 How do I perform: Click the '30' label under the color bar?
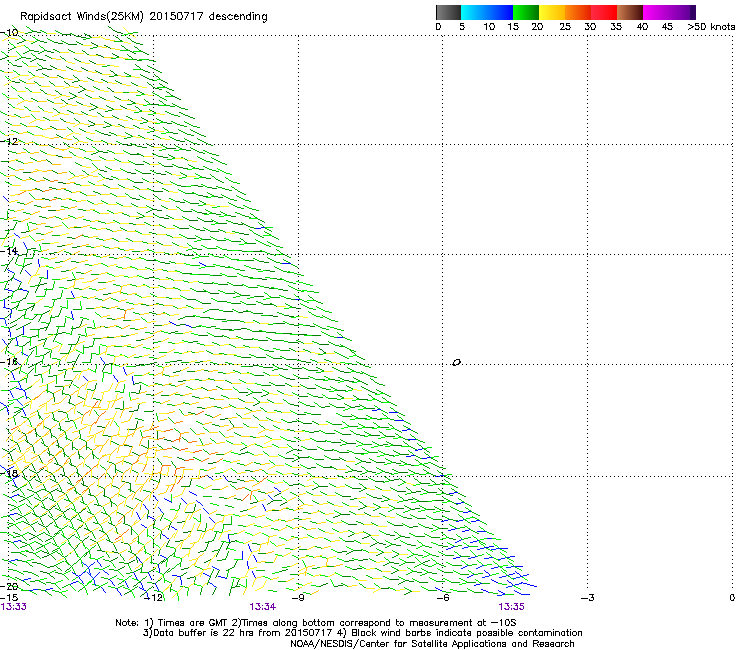[x=590, y=27]
